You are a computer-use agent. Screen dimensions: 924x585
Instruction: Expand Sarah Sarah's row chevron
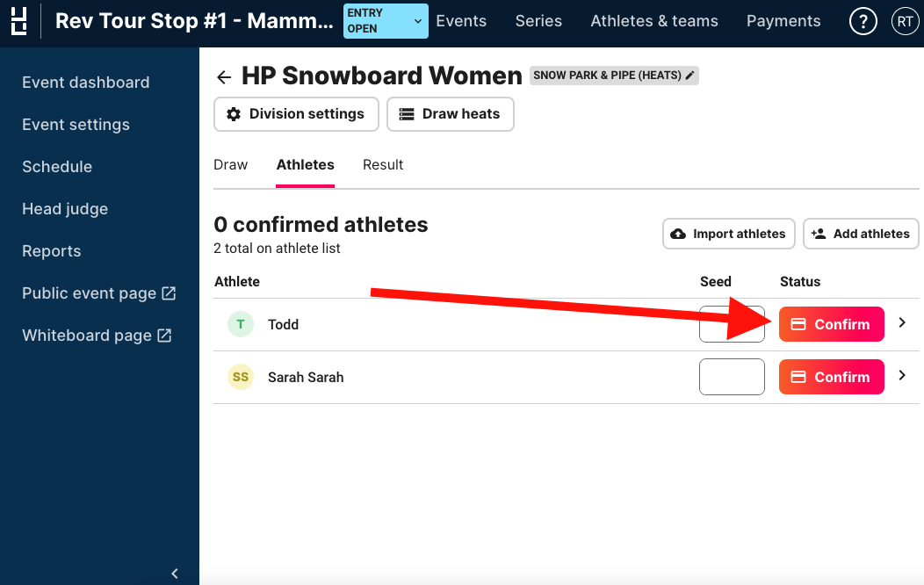[x=902, y=375]
